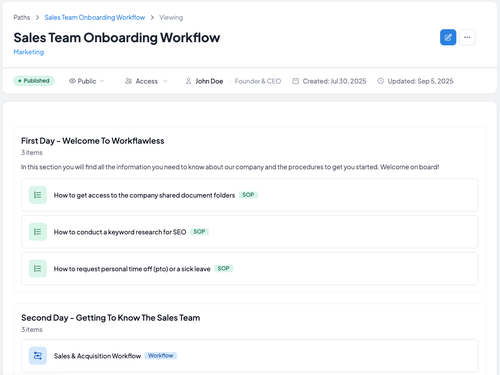Click the Sales & Acquisition Workflow icon

coord(38,356)
